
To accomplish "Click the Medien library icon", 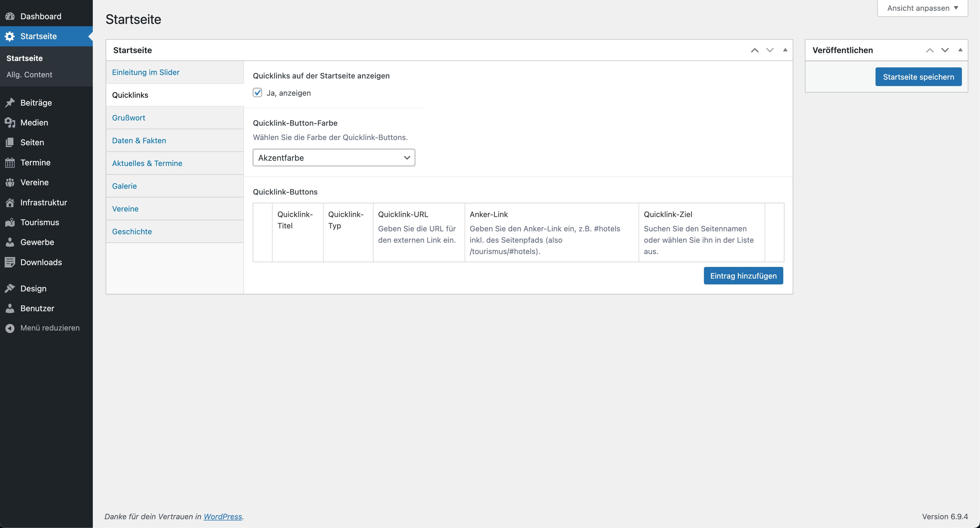I will point(10,123).
